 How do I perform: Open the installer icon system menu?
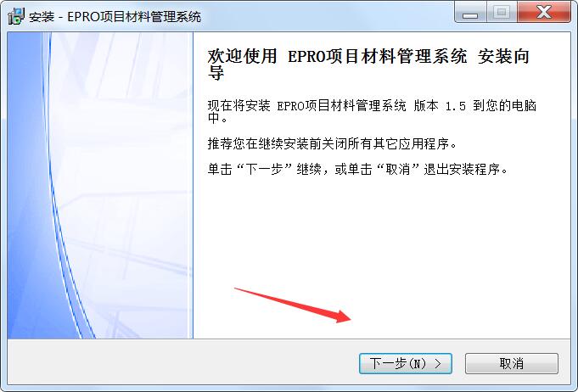click(x=16, y=16)
